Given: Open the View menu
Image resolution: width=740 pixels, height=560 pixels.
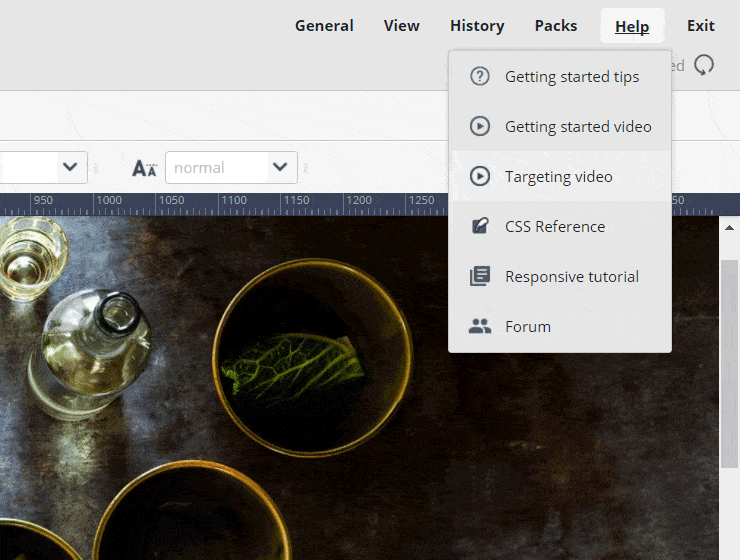Looking at the screenshot, I should coord(402,26).
